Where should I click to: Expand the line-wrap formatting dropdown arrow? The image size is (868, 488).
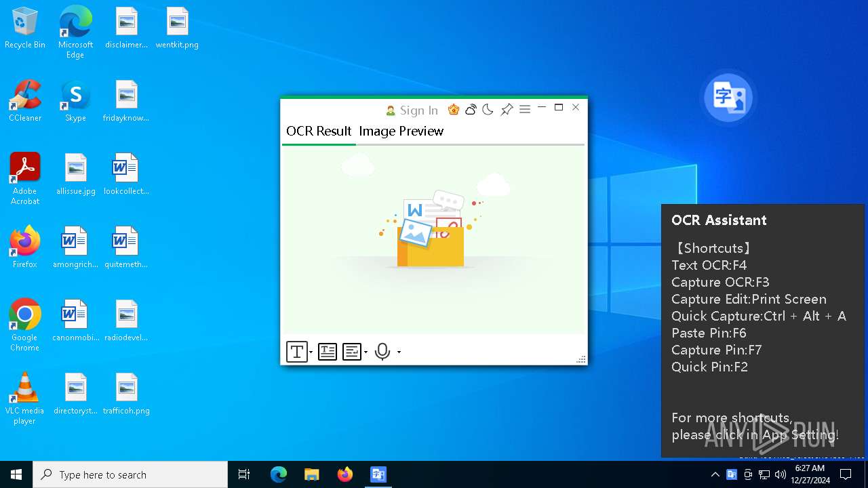pos(366,352)
